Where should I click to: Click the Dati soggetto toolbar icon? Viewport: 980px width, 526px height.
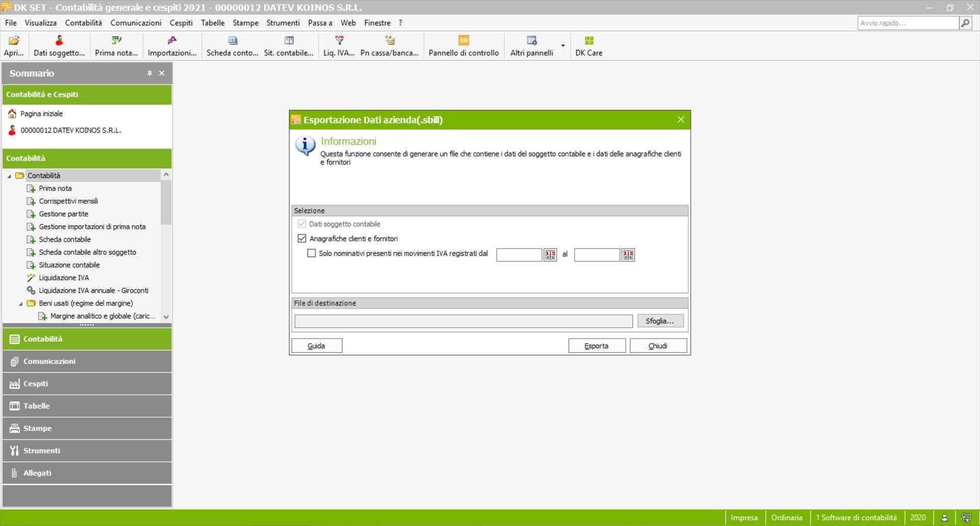coord(59,46)
